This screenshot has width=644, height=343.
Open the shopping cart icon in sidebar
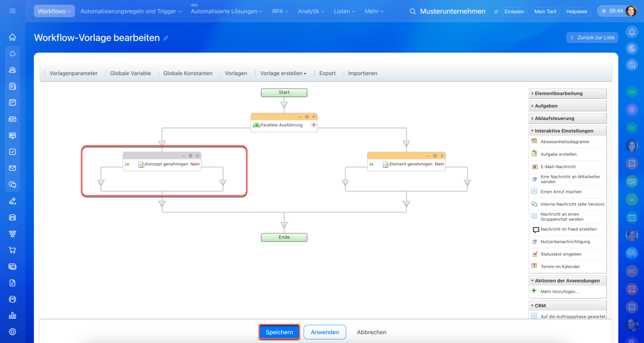[x=13, y=250]
